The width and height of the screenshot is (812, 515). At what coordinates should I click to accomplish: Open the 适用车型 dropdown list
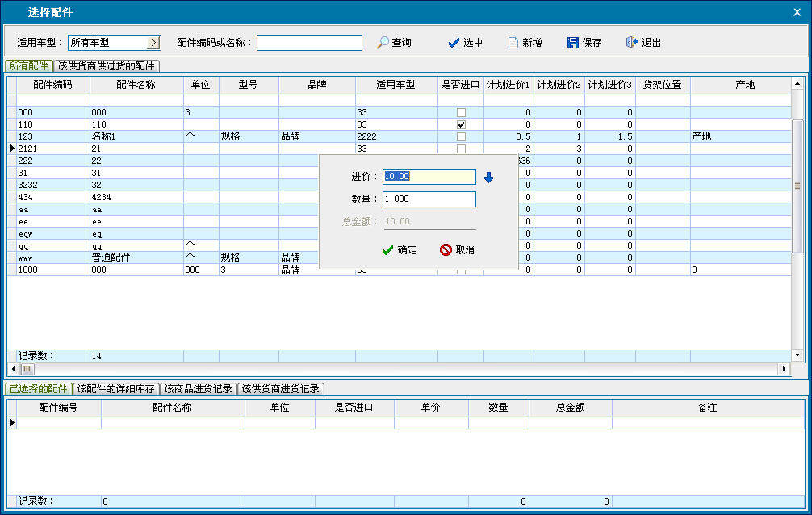[x=153, y=43]
